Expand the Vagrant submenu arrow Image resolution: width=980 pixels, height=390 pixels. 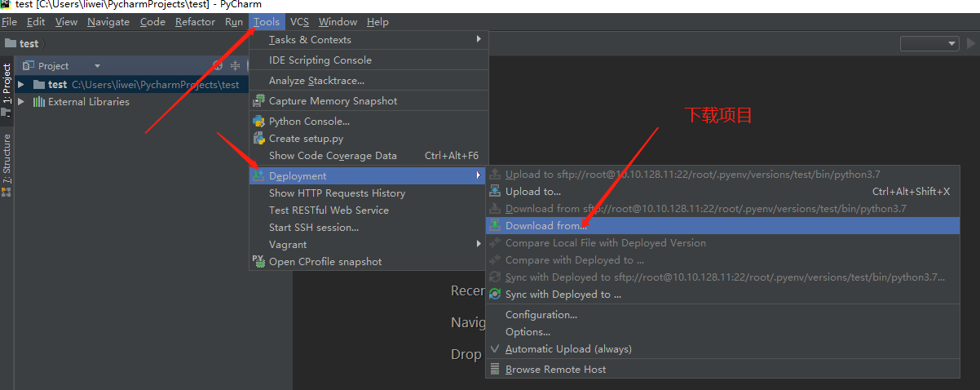479,244
